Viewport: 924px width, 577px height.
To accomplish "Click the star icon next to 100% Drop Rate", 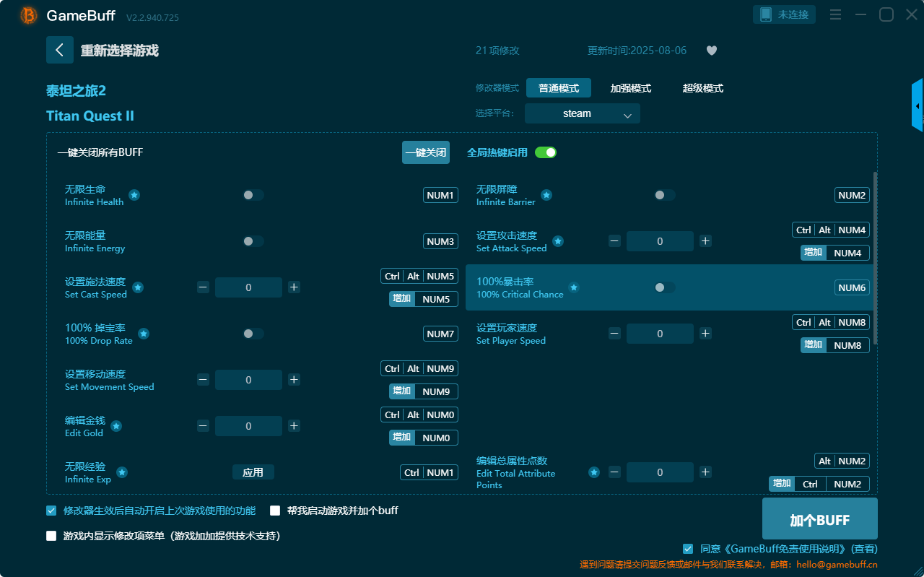I will point(144,334).
